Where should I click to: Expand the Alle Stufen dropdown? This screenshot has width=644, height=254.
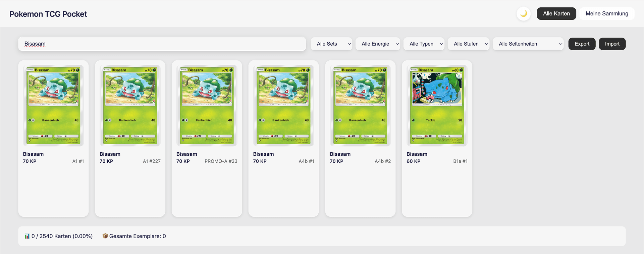click(x=468, y=44)
